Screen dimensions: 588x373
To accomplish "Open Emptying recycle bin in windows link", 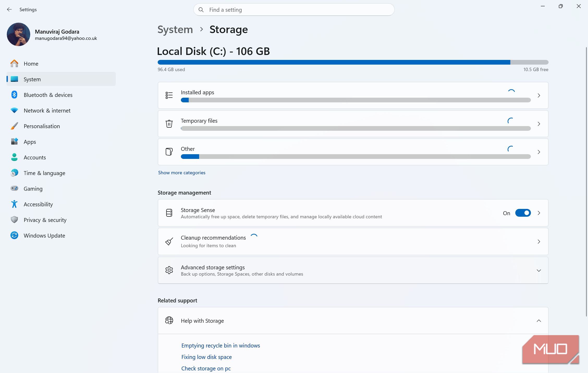I will 220,345.
